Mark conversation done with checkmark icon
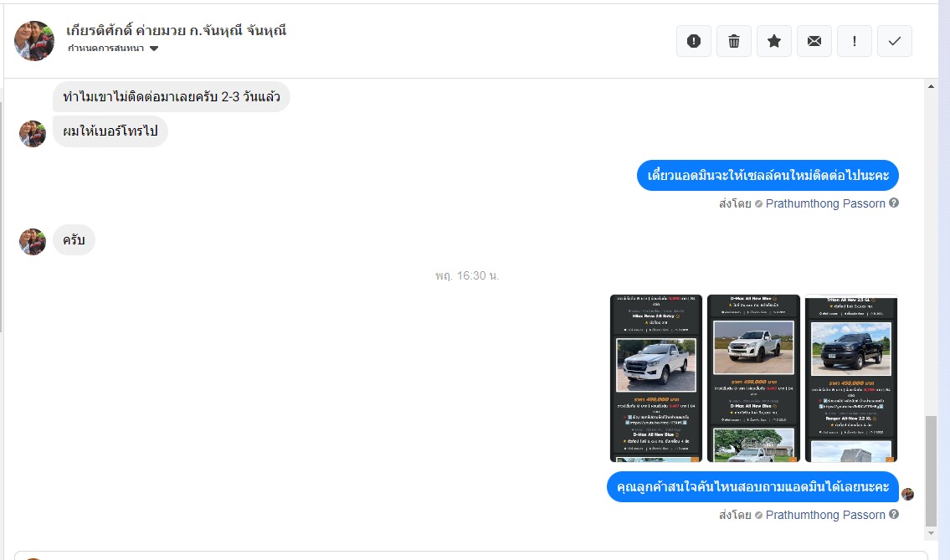Viewport: 950px width, 560px height. tap(895, 41)
